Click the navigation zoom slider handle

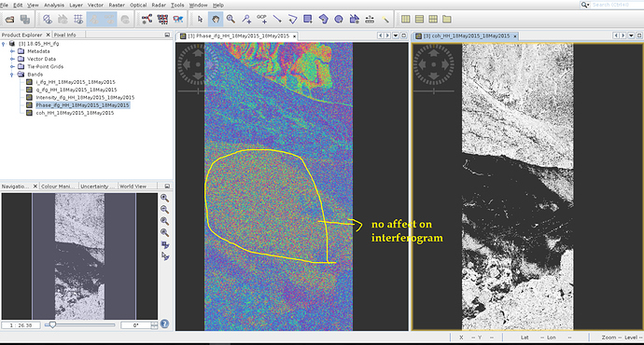pyautogui.click(x=52, y=324)
